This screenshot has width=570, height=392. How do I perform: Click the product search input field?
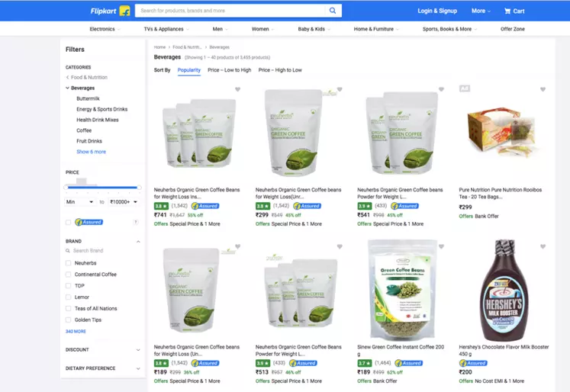[x=230, y=11]
